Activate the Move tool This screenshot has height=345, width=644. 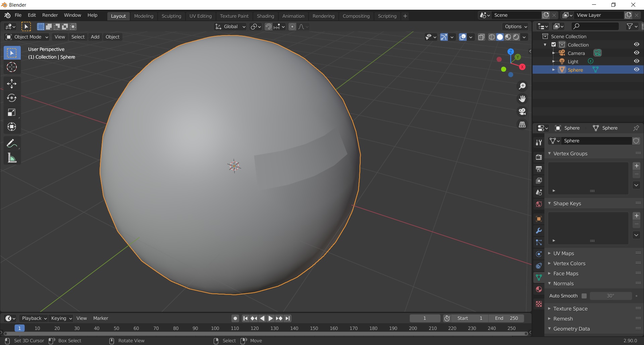pos(12,83)
